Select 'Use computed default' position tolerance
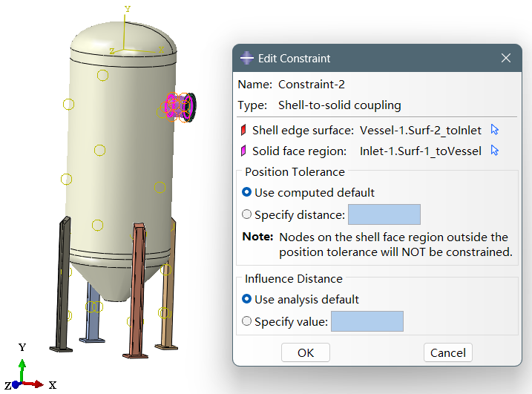 (x=246, y=192)
